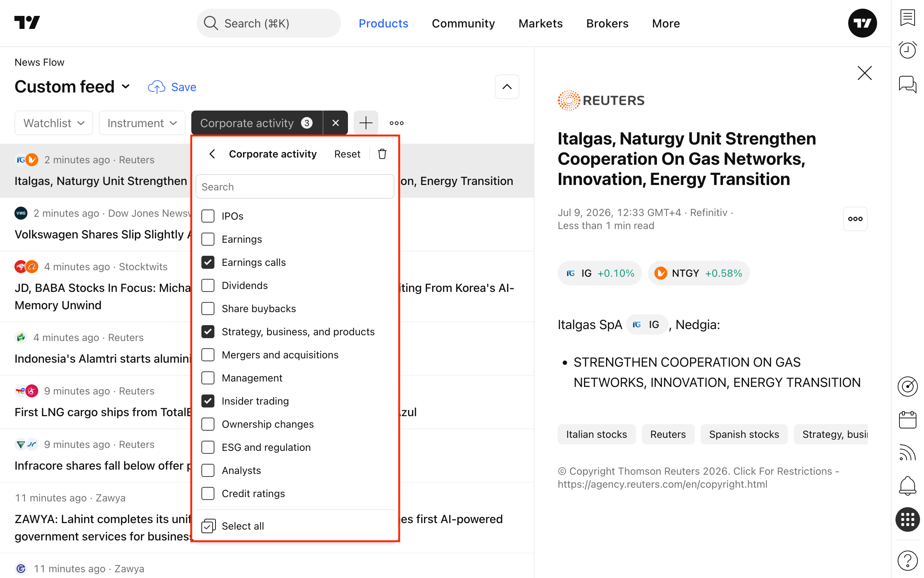Image resolution: width=924 pixels, height=578 pixels.
Task: Open the user profile avatar menu
Action: pyautogui.click(x=862, y=23)
